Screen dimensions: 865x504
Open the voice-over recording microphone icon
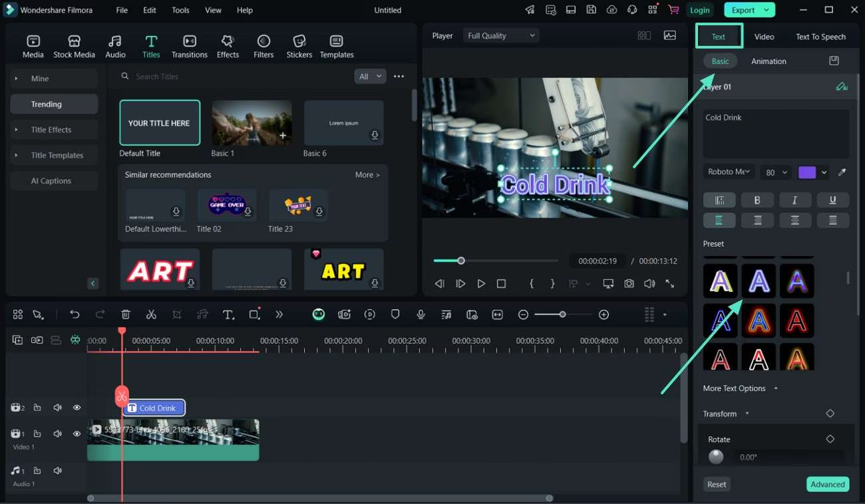[x=421, y=314]
